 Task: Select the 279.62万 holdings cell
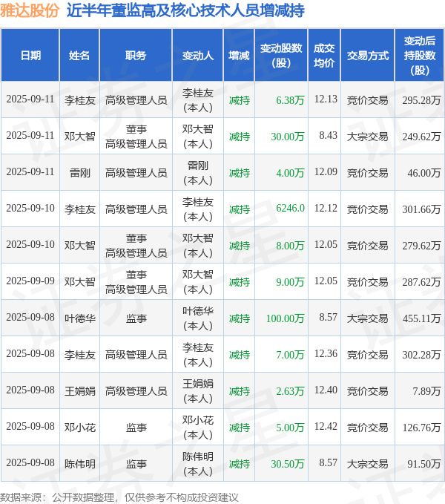tap(421, 245)
